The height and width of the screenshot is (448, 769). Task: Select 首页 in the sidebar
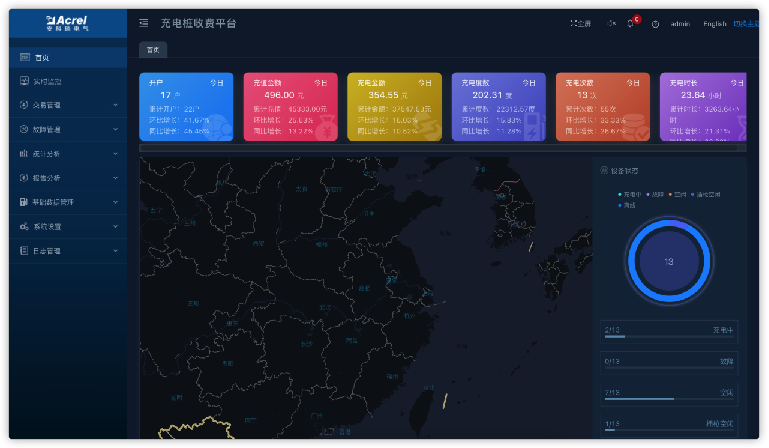(x=68, y=58)
